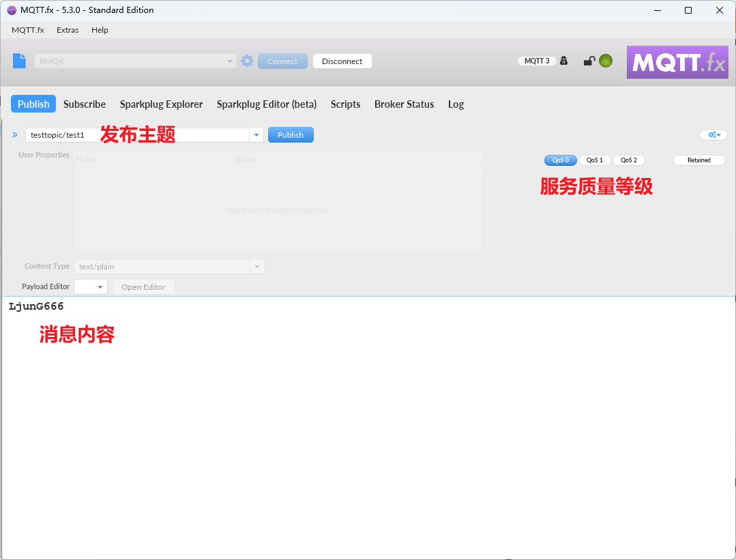Switch to the Publish tab

[33, 104]
